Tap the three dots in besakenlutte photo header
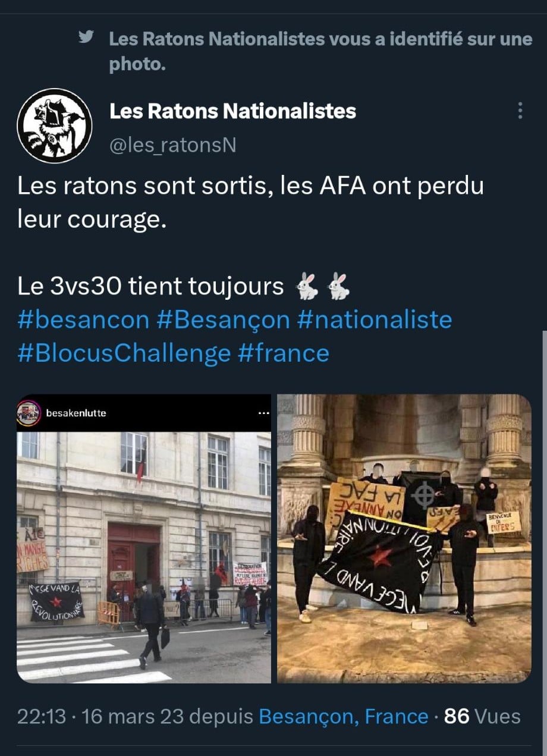Image resolution: width=547 pixels, height=756 pixels. point(262,413)
